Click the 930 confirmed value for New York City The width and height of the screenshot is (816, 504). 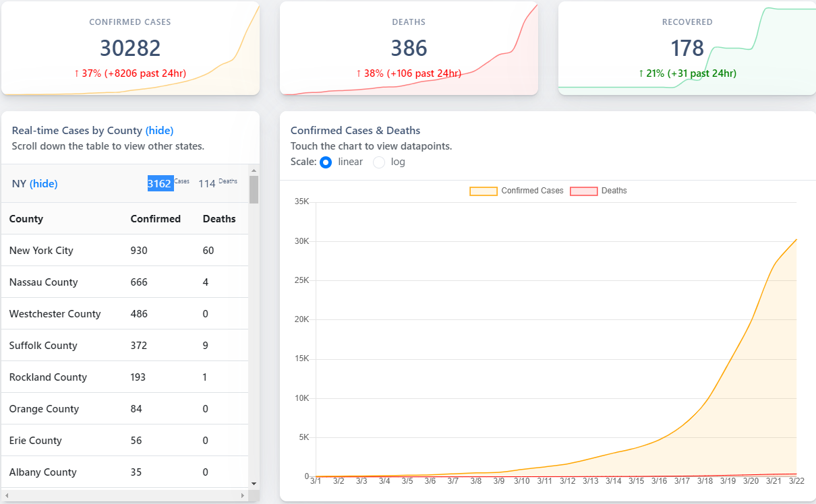[139, 251]
